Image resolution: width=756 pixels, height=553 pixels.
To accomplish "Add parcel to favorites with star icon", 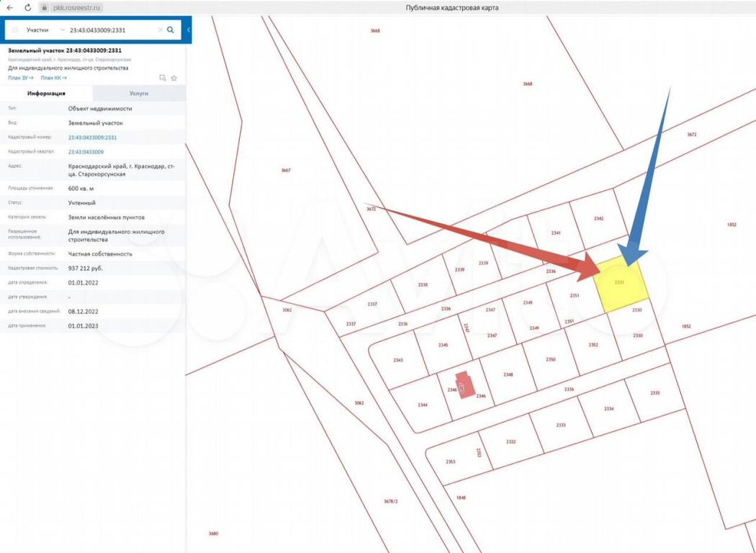I will (x=174, y=78).
